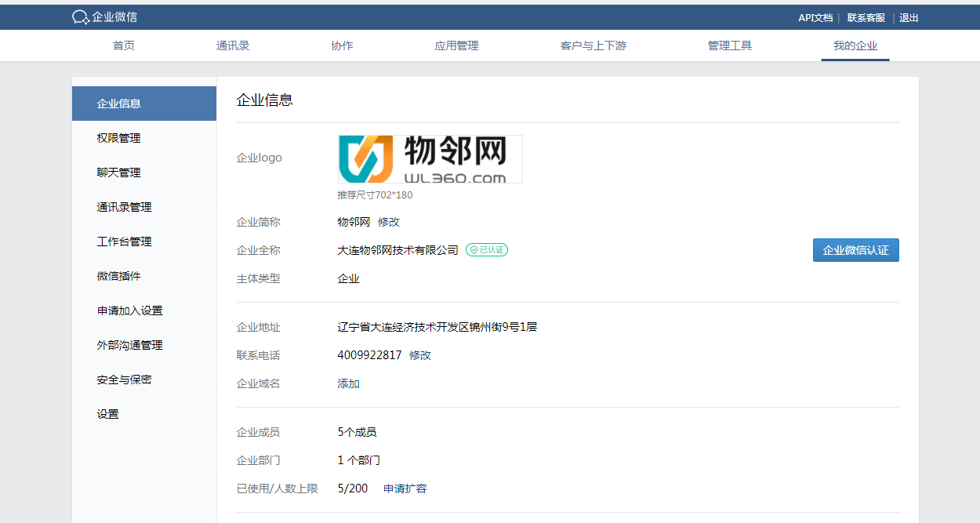Click the 主体类型 value 企业
Image resolution: width=980 pixels, height=523 pixels.
pyautogui.click(x=349, y=278)
